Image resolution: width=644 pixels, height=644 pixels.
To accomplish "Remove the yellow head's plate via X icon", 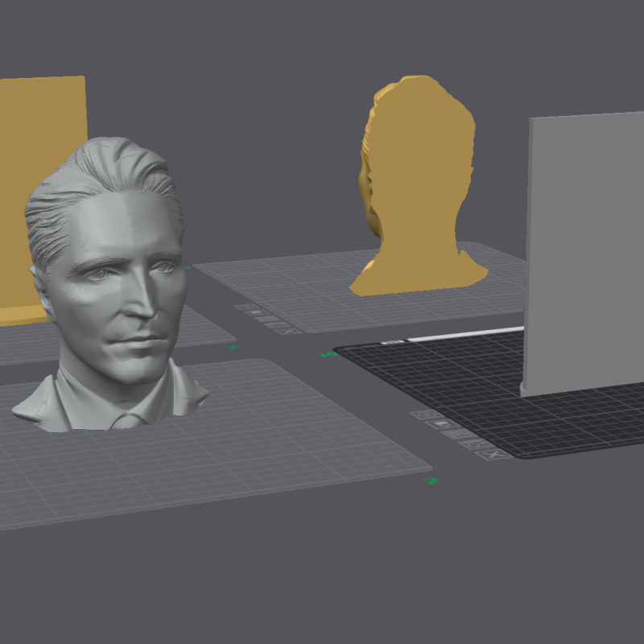I will tap(288, 330).
